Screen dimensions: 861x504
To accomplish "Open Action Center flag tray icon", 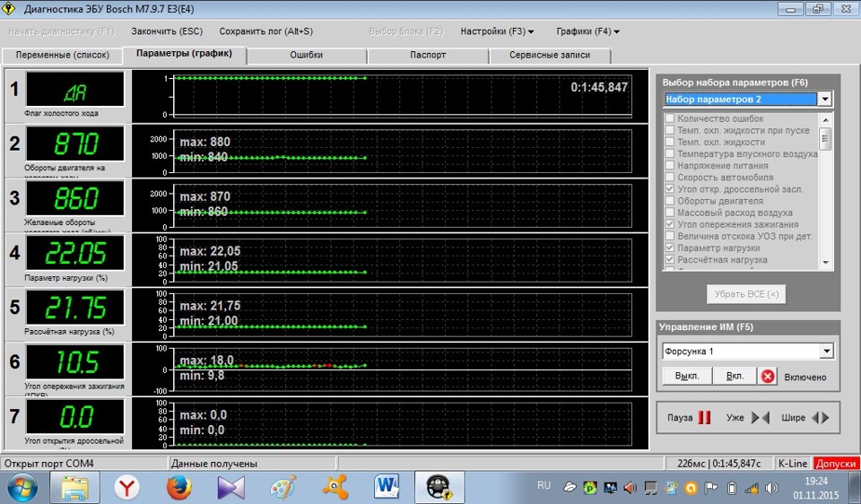I will (711, 487).
